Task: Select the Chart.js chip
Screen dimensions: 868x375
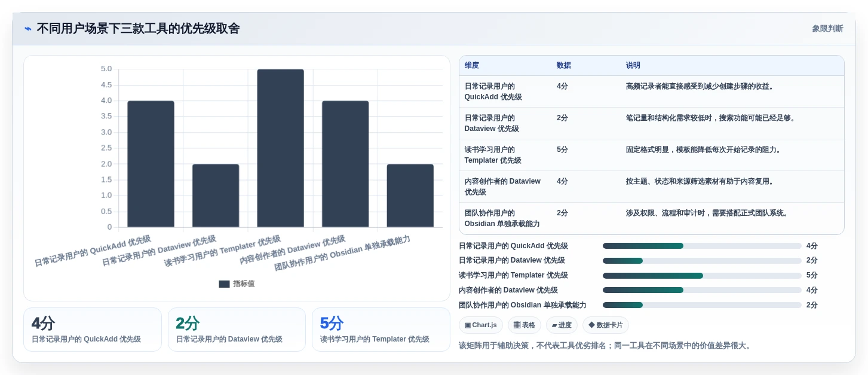Action: point(481,325)
